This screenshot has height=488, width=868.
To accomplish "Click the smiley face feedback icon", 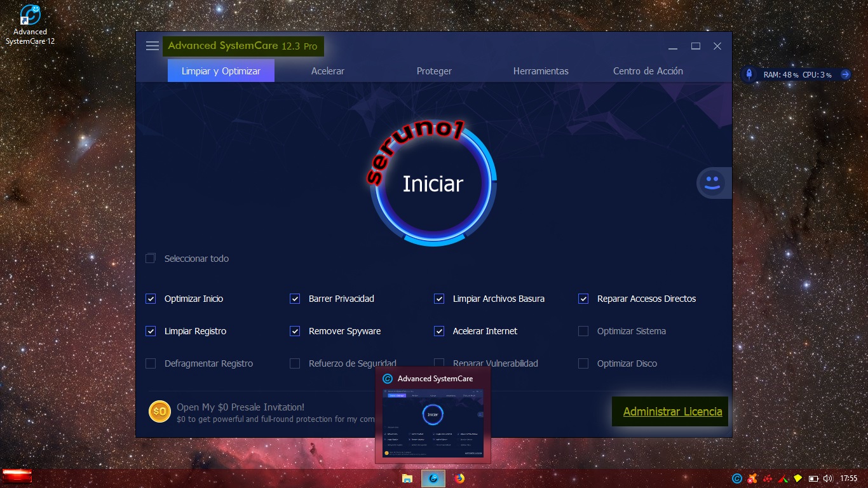I will point(711,184).
